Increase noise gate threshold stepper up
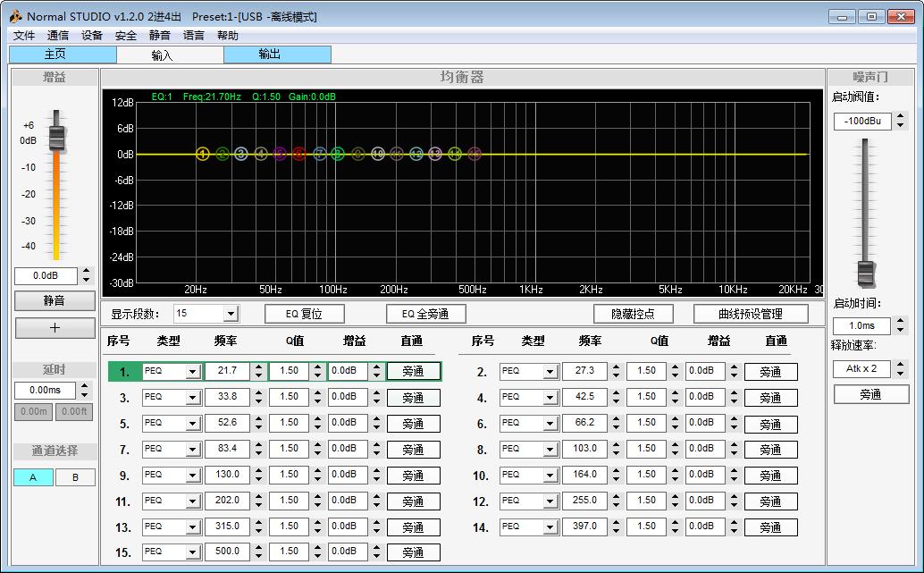924x573 pixels. point(901,117)
